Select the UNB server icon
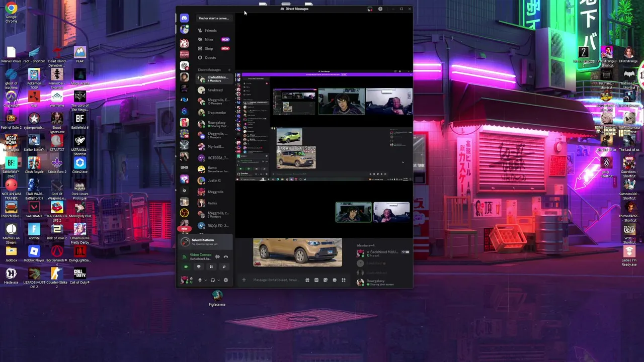The image size is (644, 362). point(185,167)
